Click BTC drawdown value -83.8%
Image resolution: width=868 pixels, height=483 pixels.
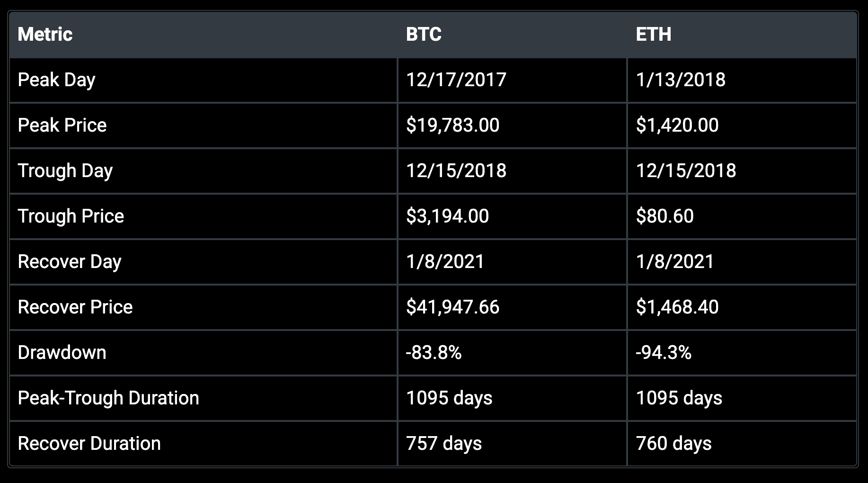434,352
